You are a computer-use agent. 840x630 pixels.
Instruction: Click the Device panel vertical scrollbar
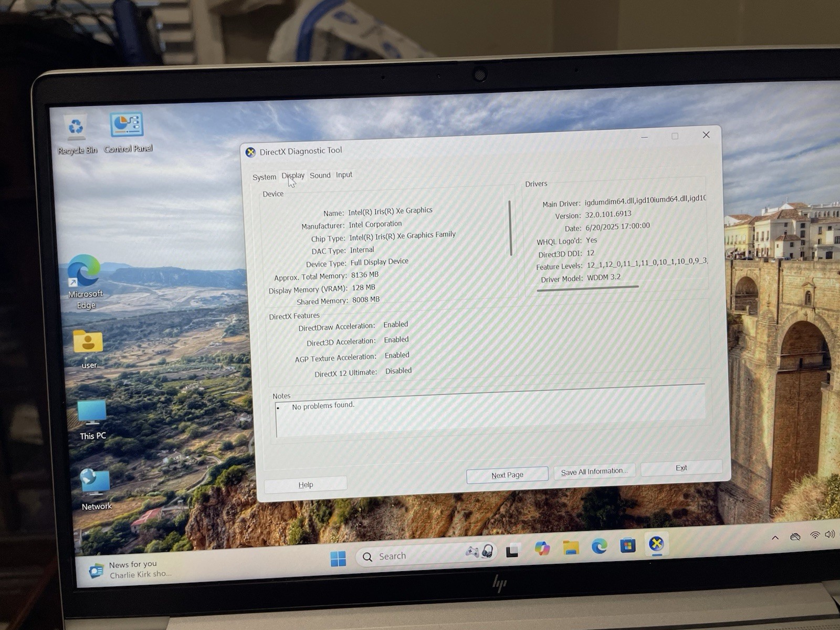510,228
